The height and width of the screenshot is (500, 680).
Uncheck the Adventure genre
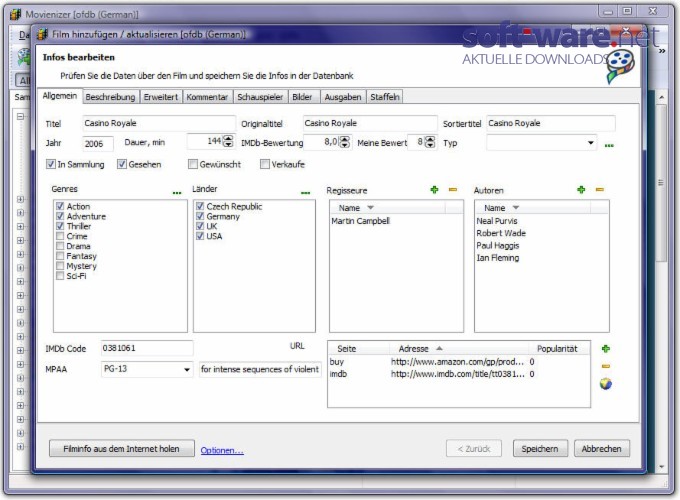tap(60, 216)
